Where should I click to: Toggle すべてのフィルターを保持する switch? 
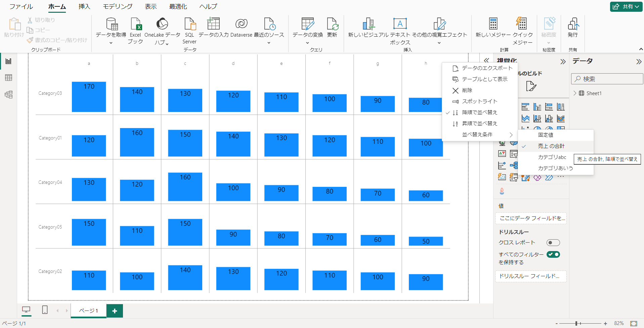point(553,254)
